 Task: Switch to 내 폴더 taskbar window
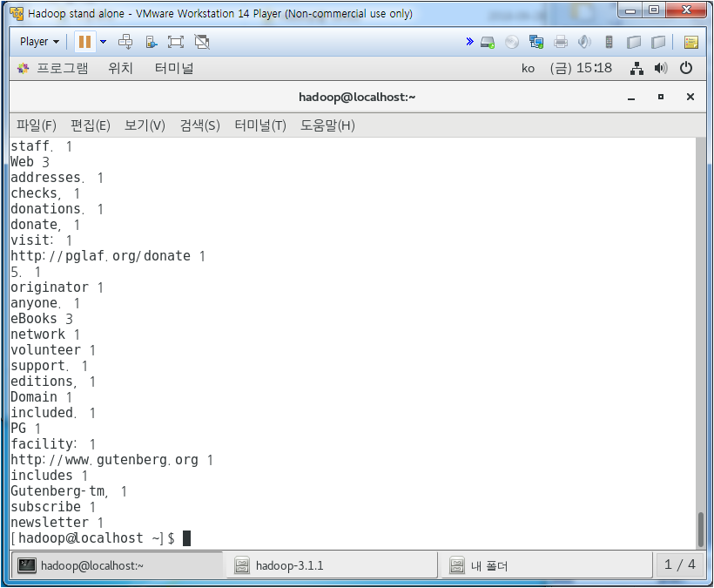point(547,565)
